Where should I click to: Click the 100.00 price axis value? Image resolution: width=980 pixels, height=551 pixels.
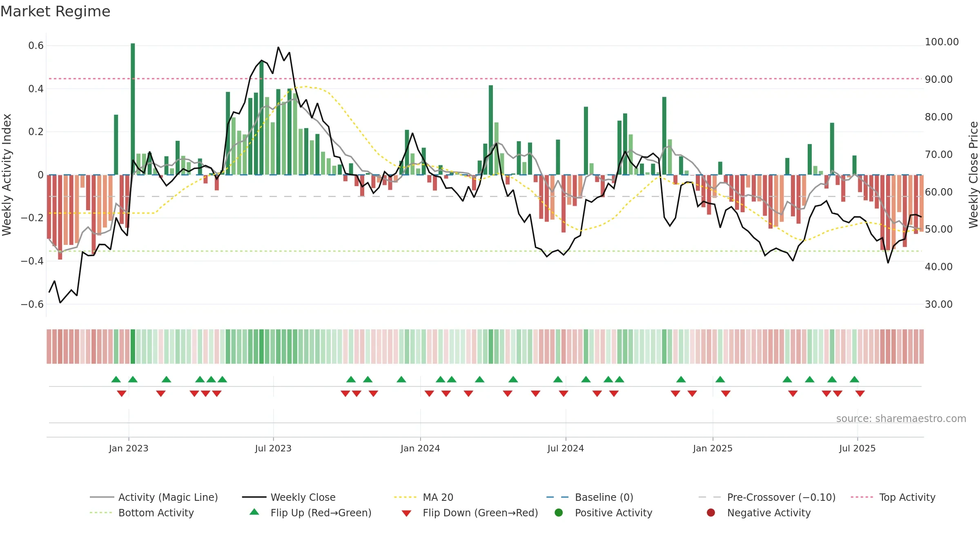(942, 42)
